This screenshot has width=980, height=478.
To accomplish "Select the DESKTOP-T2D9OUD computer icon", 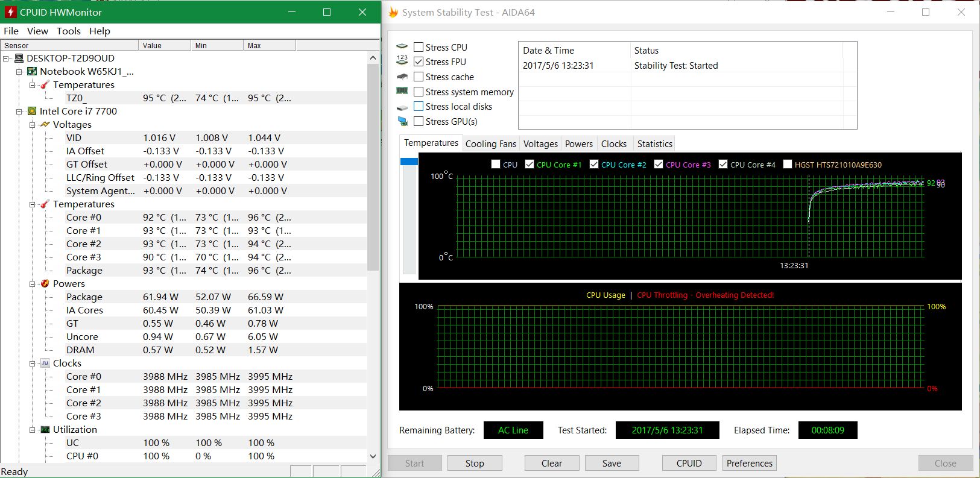I will [x=19, y=58].
